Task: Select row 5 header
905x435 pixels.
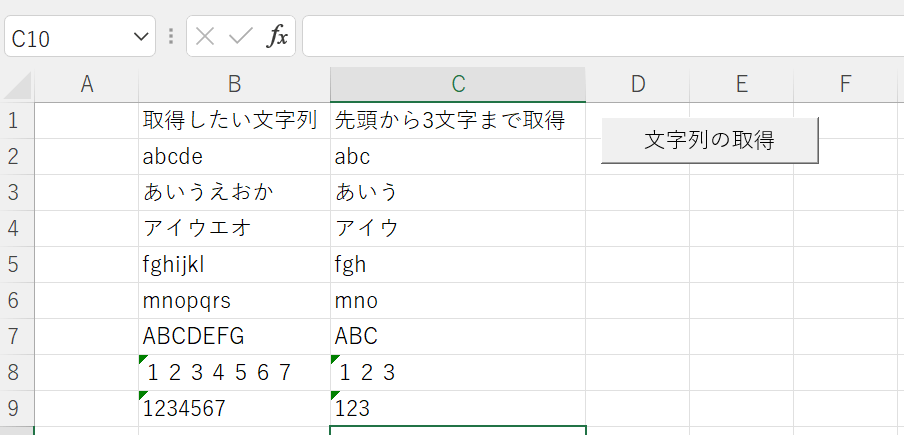Action: (x=15, y=265)
